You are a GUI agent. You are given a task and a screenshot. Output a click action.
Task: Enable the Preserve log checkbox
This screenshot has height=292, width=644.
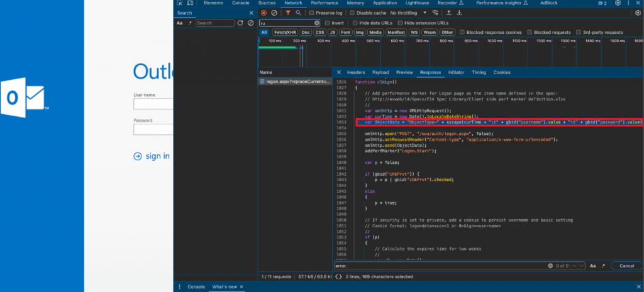coord(312,13)
